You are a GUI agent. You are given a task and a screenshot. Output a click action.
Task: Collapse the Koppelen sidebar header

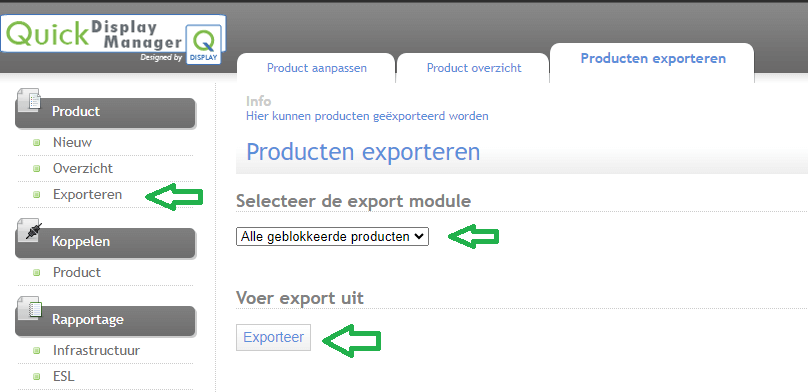(105, 242)
